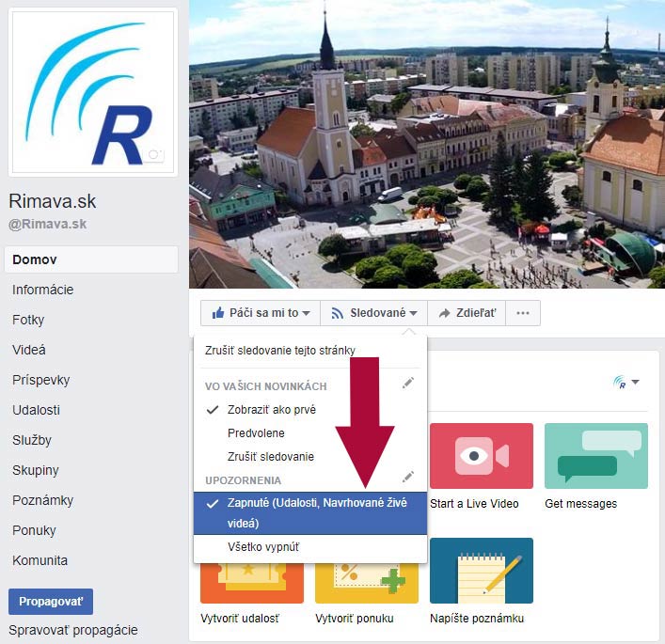Choose the Predvolene feed option
Viewport: 665px width, 644px height.
[x=256, y=433]
